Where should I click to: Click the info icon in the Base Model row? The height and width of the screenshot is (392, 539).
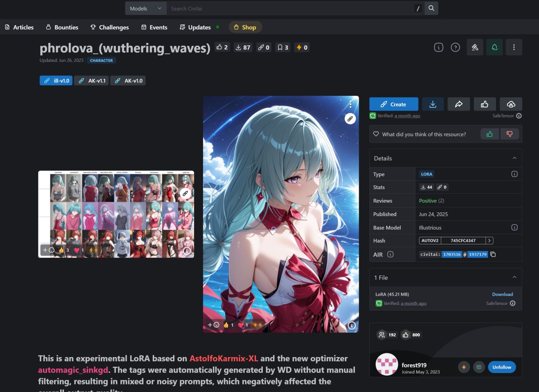(514, 227)
